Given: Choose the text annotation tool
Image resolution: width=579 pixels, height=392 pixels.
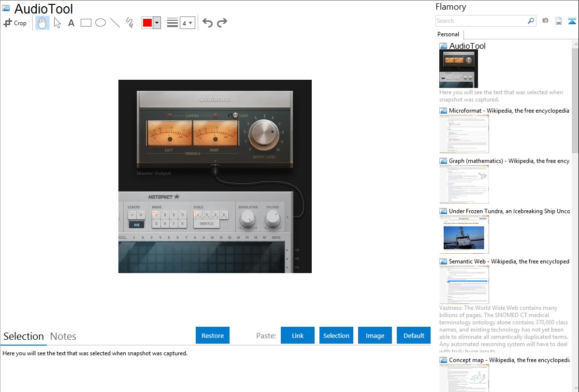Looking at the screenshot, I should tap(71, 23).
